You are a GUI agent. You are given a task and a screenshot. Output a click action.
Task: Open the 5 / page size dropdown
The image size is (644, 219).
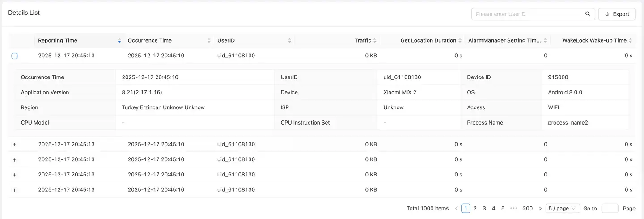coord(563,209)
